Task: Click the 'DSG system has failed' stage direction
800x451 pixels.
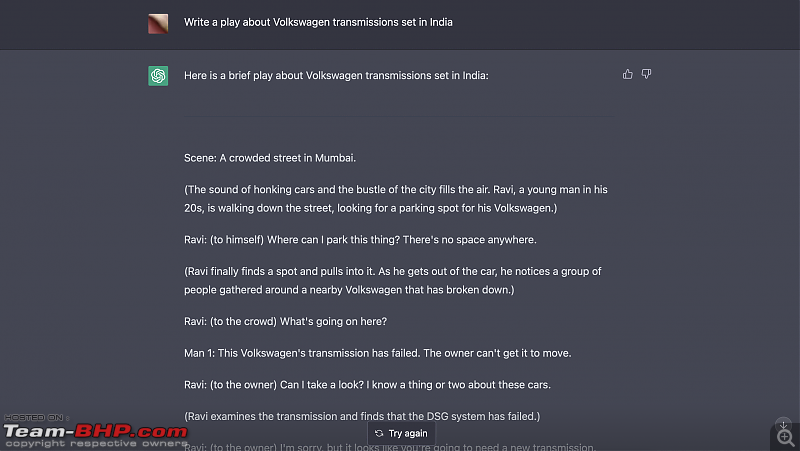Action: (x=362, y=416)
